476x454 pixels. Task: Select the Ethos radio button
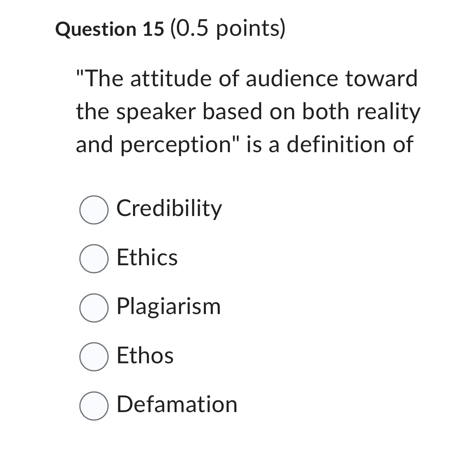pos(94,357)
